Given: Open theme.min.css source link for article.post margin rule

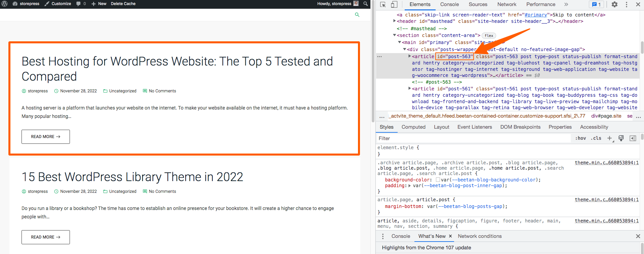Looking at the screenshot, I should (606, 200).
